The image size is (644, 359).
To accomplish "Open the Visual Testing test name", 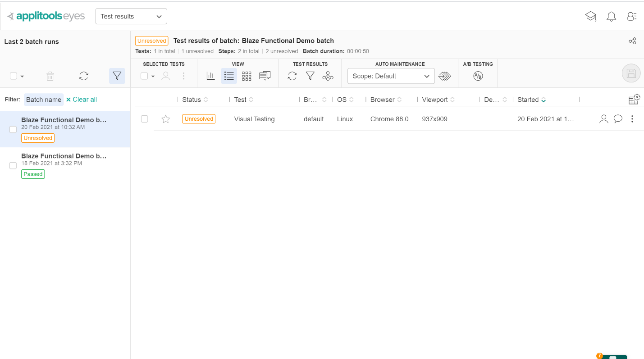I will click(254, 119).
